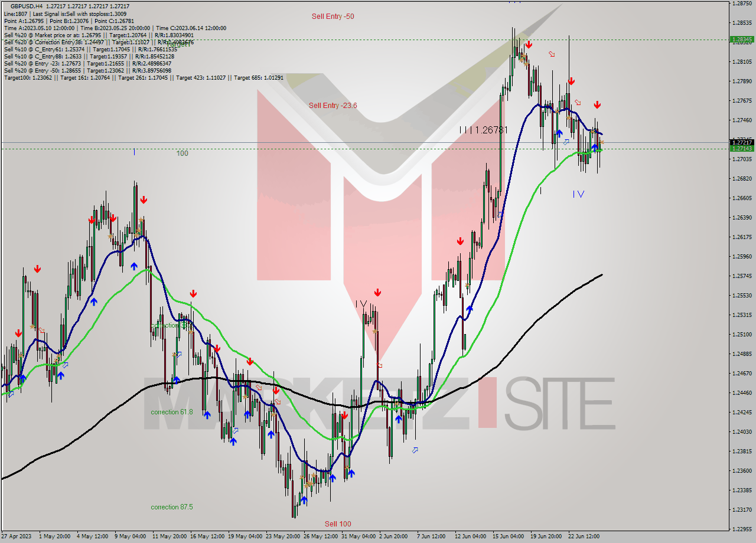Click the 1.28105 price axis value
756x543 pixels.
click(x=742, y=61)
